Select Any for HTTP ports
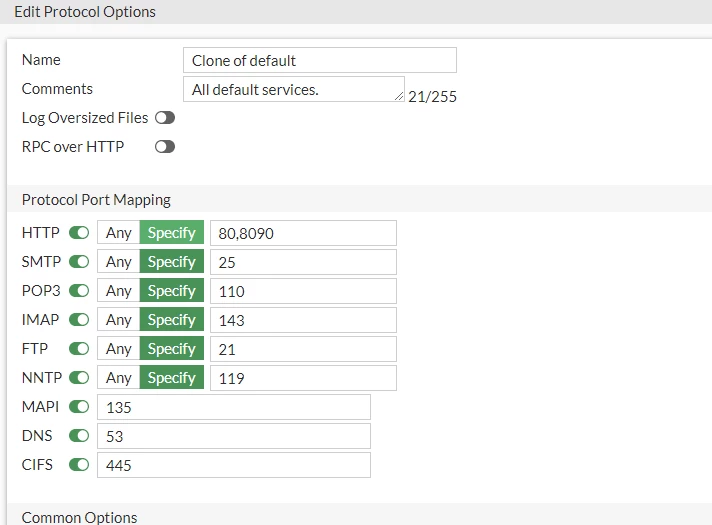 coord(119,233)
